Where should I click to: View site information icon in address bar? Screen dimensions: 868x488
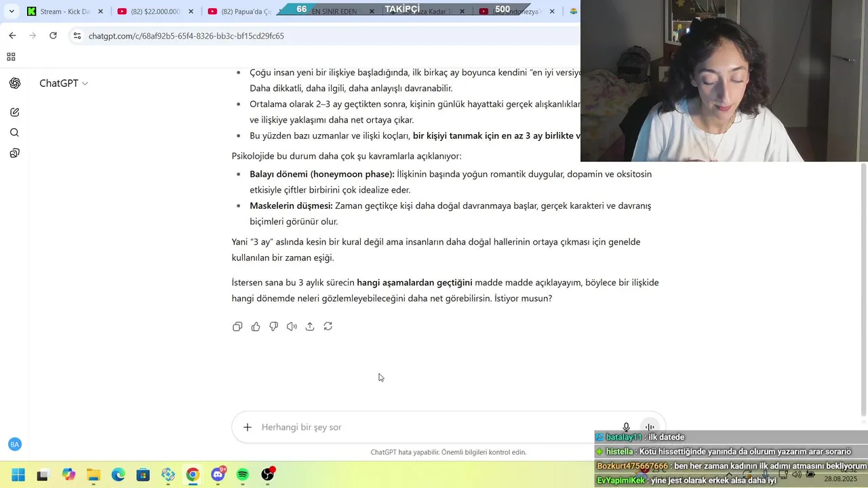[x=77, y=36]
